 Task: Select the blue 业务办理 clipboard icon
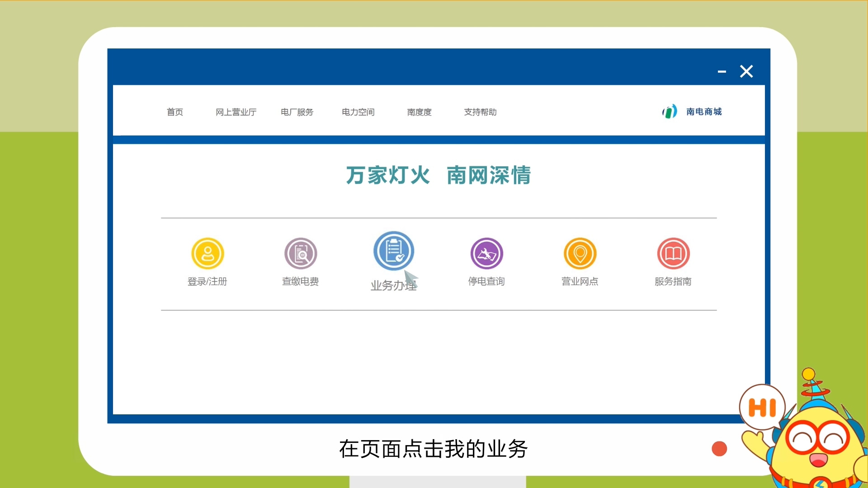[x=394, y=251]
